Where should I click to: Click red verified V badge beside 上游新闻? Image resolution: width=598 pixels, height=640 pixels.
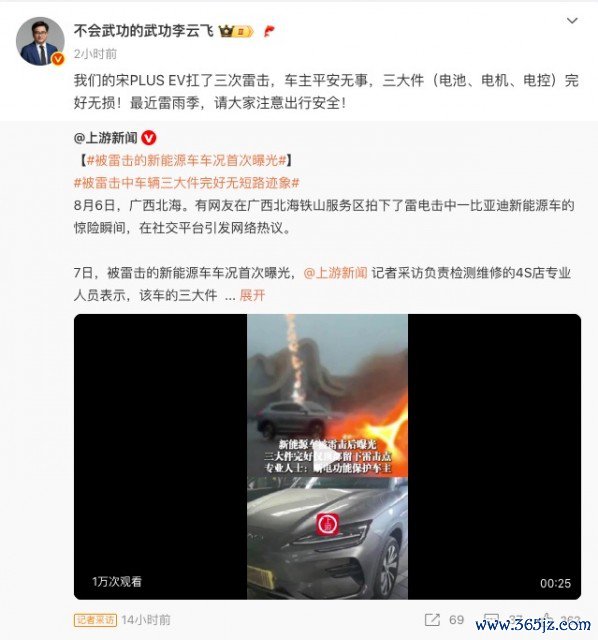[149, 138]
